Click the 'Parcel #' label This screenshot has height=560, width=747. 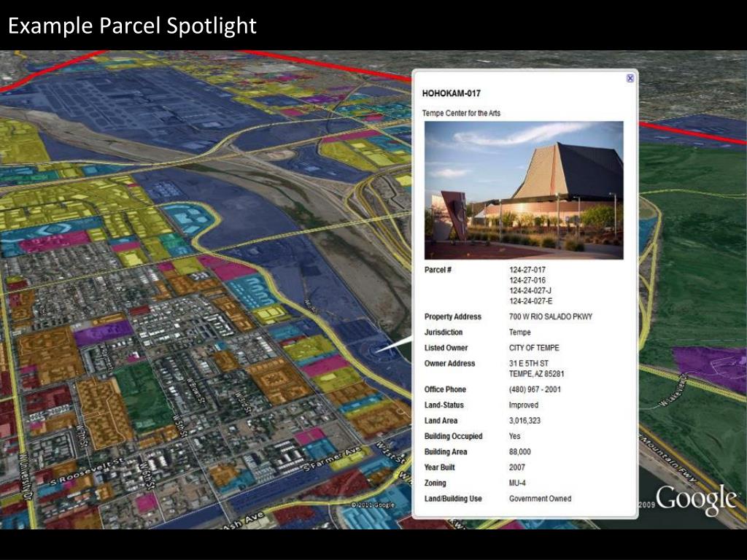438,270
